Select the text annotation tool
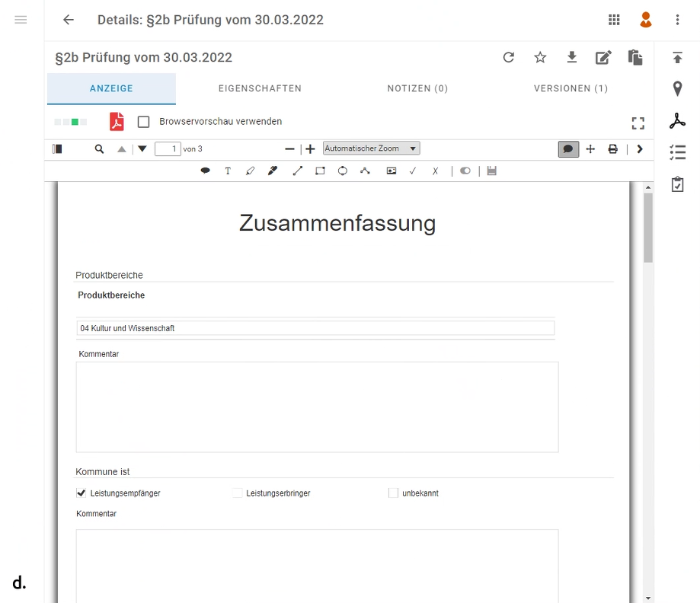Screen dimensions: 700x603 pyautogui.click(x=228, y=171)
